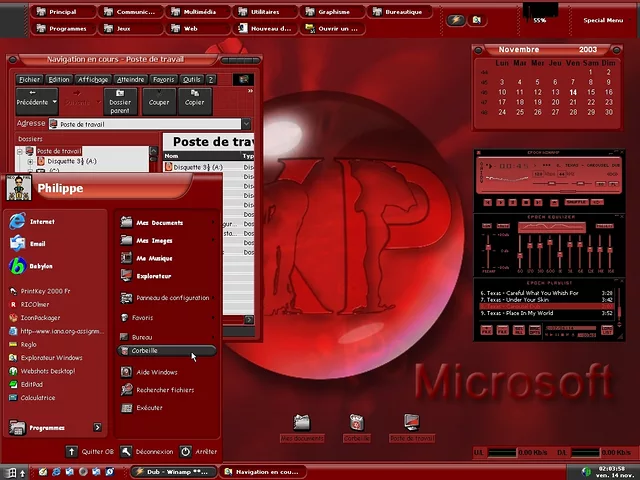The width and height of the screenshot is (640, 480).
Task: Open the Affichage menu
Action: tap(94, 79)
